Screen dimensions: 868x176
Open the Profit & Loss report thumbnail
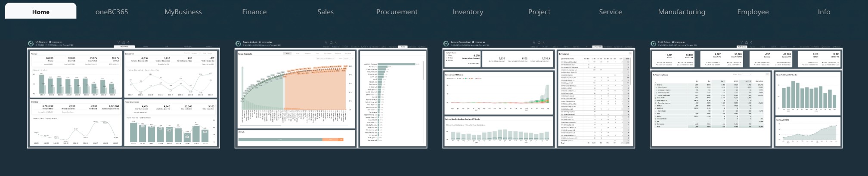746,94
